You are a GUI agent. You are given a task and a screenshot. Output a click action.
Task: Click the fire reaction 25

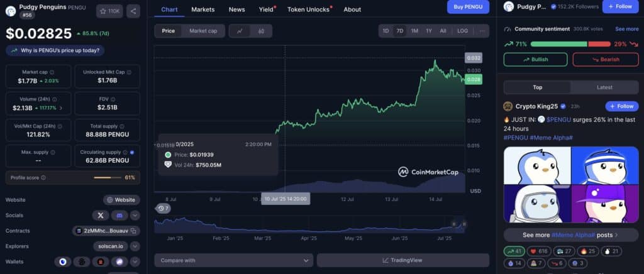pyautogui.click(x=588, y=251)
